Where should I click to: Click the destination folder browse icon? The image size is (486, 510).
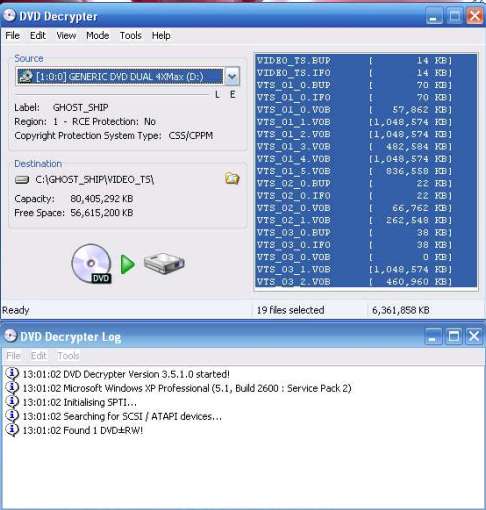click(232, 179)
